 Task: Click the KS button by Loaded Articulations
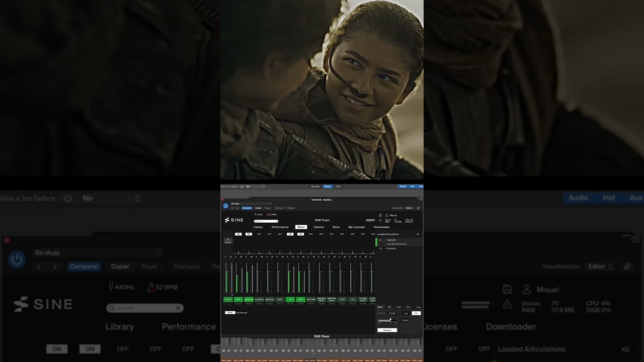click(x=418, y=234)
